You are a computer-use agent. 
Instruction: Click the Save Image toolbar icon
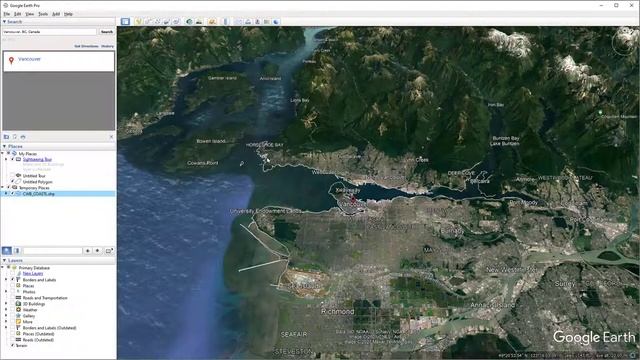[x=258, y=22]
